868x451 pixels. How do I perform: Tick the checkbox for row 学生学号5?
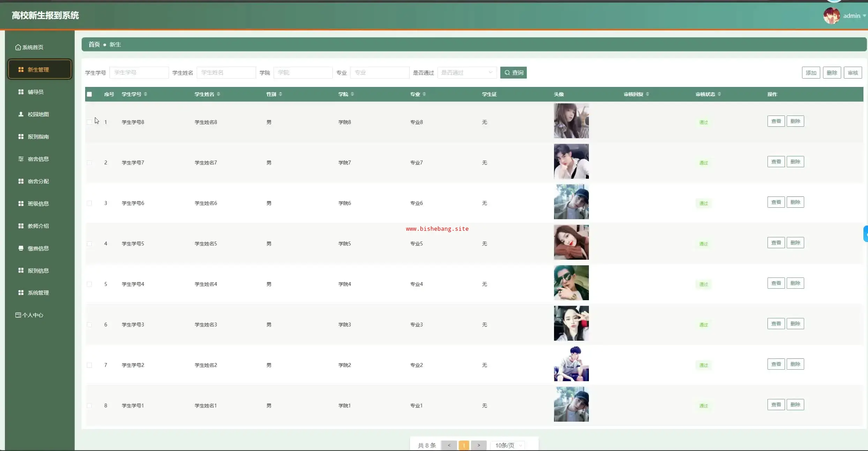[89, 244]
